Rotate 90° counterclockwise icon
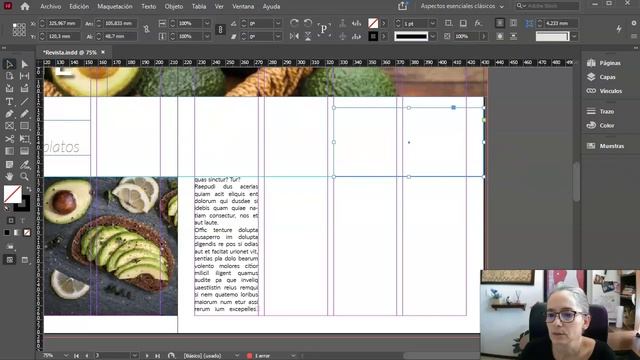This screenshot has height=360, width=640. click(x=308, y=23)
